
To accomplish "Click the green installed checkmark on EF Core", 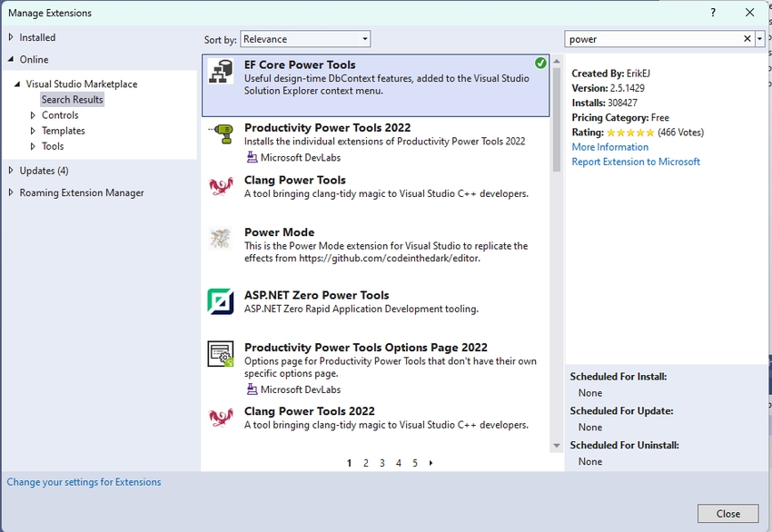I will (x=540, y=64).
